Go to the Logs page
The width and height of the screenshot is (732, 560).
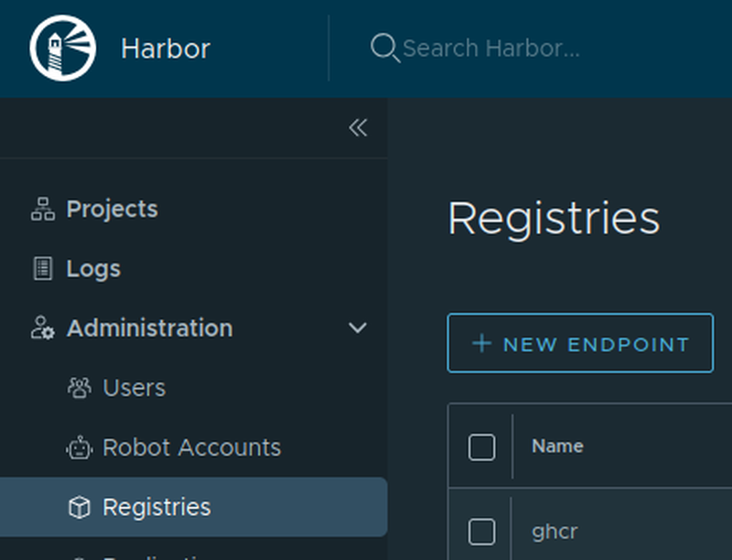click(x=93, y=269)
